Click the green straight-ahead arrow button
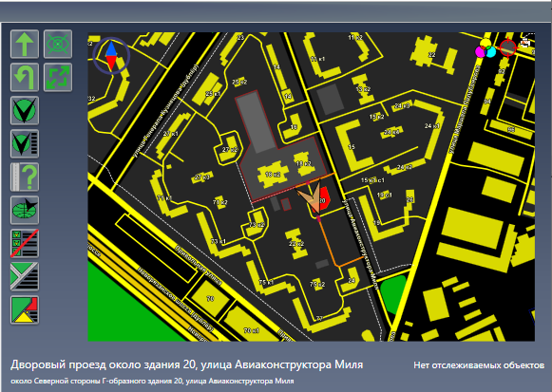This screenshot has height=392, width=552. 25,44
